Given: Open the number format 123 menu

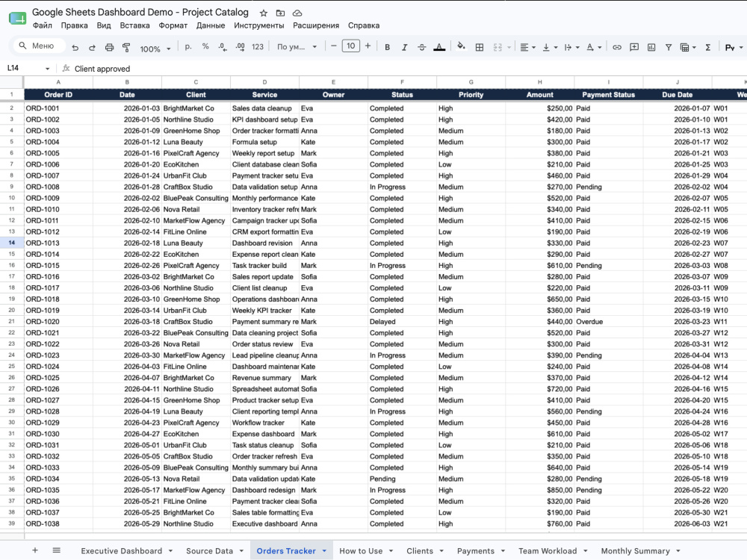Looking at the screenshot, I should pos(258,46).
